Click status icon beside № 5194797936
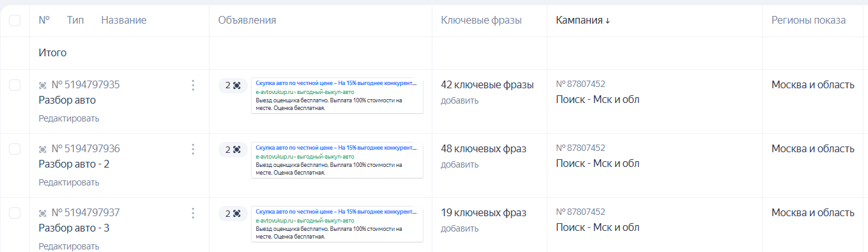Viewport: 868px width, 252px height. (x=43, y=149)
